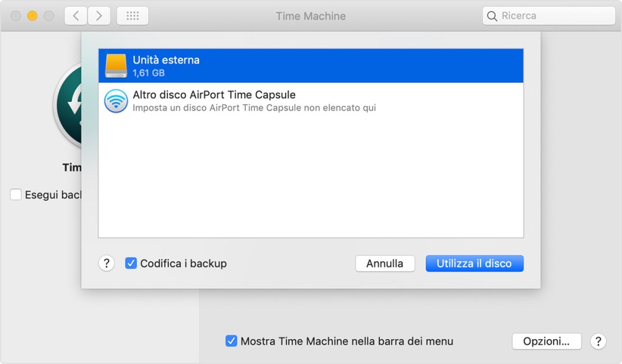
Task: Open the Opzioni... settings
Action: click(546, 341)
